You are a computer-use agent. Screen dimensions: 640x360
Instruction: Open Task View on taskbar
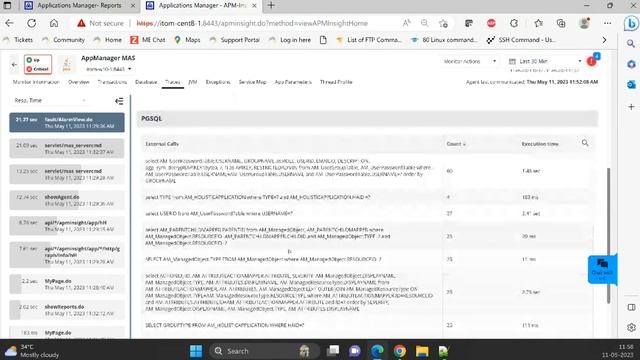(x=333, y=351)
